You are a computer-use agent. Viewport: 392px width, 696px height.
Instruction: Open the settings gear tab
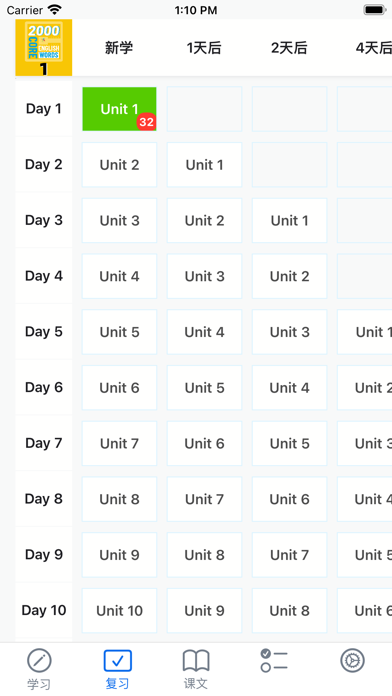[x=352, y=660]
